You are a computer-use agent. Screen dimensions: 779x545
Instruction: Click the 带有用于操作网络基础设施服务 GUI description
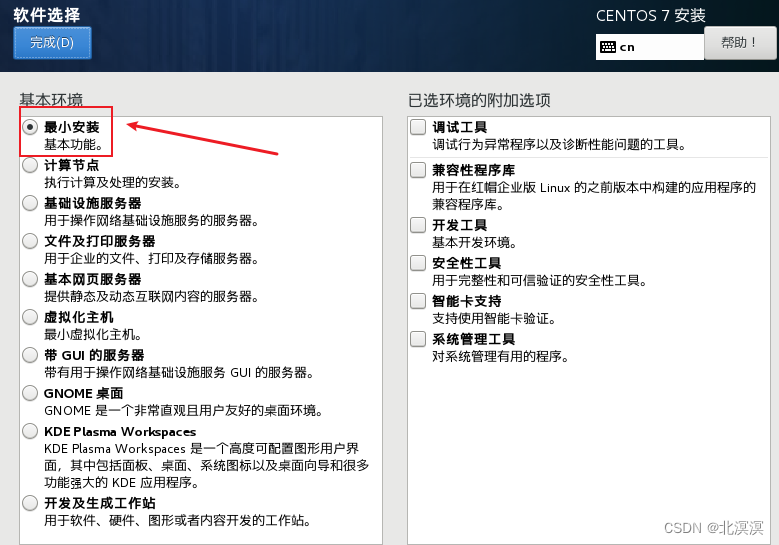[179, 373]
